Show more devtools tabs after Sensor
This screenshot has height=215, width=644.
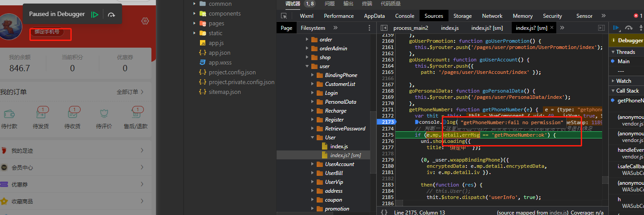[x=603, y=16]
